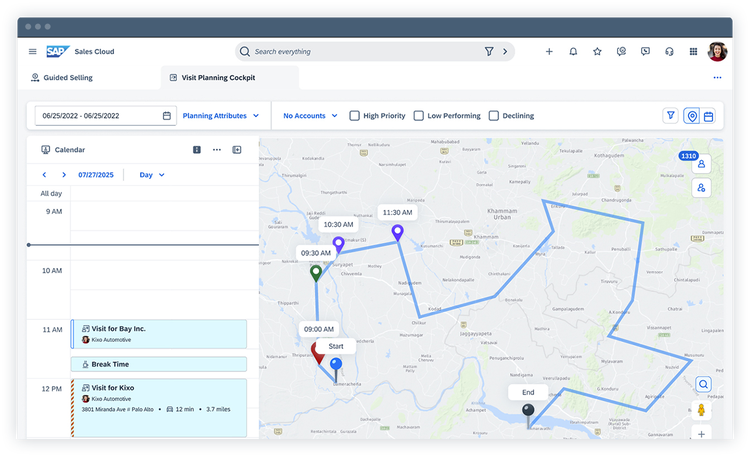Viewport: 750px width, 456px height.
Task: Click the All day row label
Action: (51, 193)
